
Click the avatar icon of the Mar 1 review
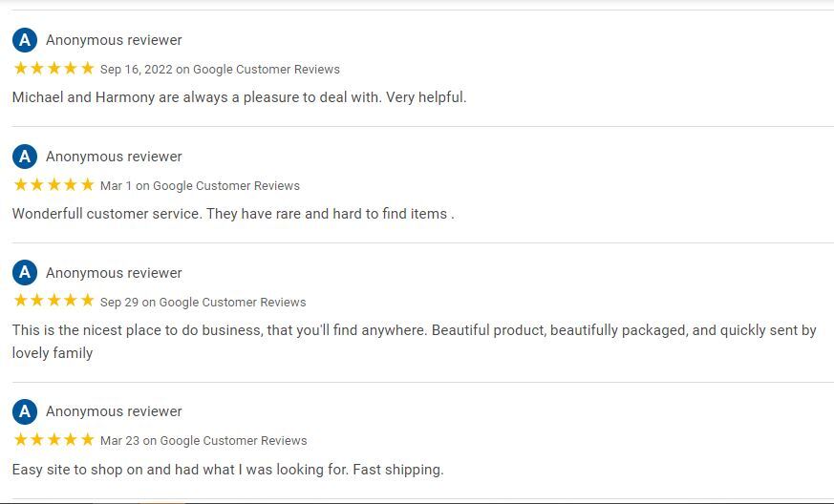pos(25,157)
